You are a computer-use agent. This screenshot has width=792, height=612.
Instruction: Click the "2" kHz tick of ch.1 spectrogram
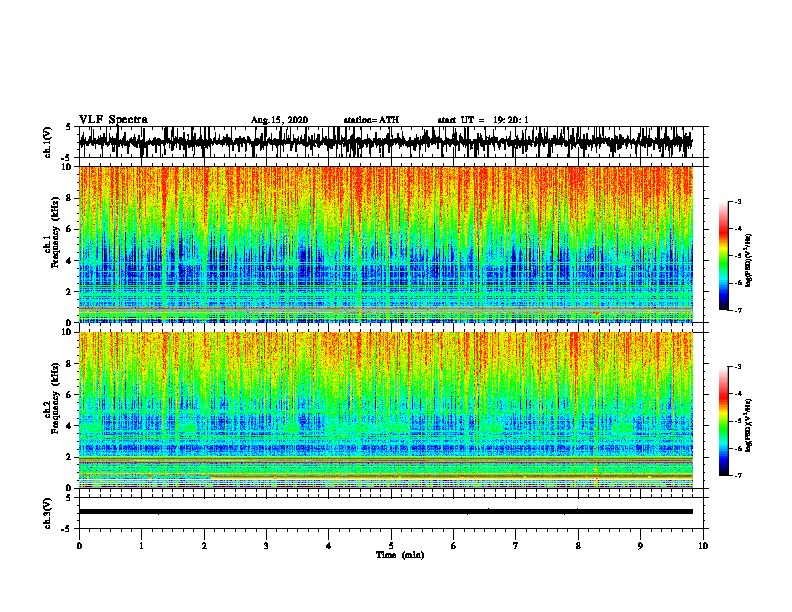pos(69,292)
